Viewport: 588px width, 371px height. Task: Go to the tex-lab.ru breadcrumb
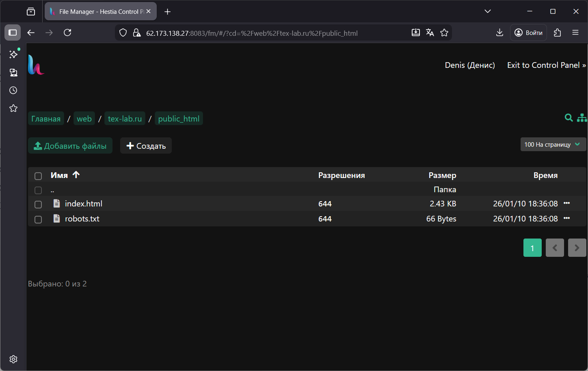tap(125, 119)
